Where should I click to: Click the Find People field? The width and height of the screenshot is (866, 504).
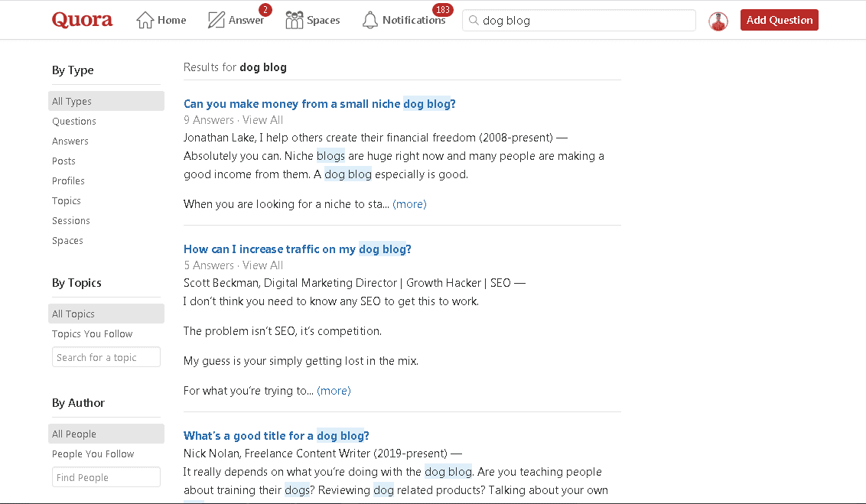pyautogui.click(x=106, y=477)
